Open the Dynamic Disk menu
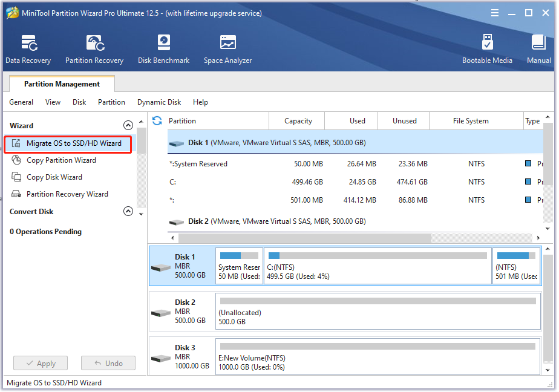Viewport: 559px width, 392px height. [159, 102]
